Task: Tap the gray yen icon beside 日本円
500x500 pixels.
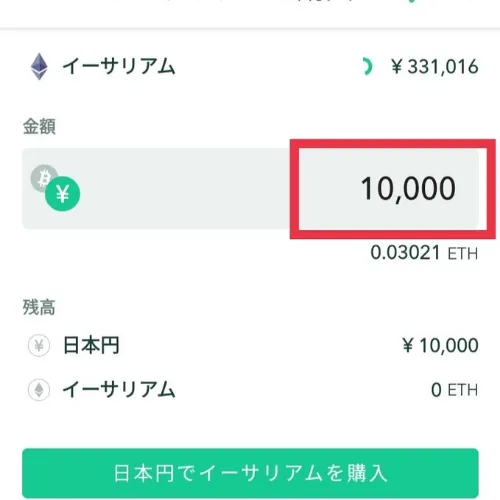Action: pyautogui.click(x=39, y=346)
